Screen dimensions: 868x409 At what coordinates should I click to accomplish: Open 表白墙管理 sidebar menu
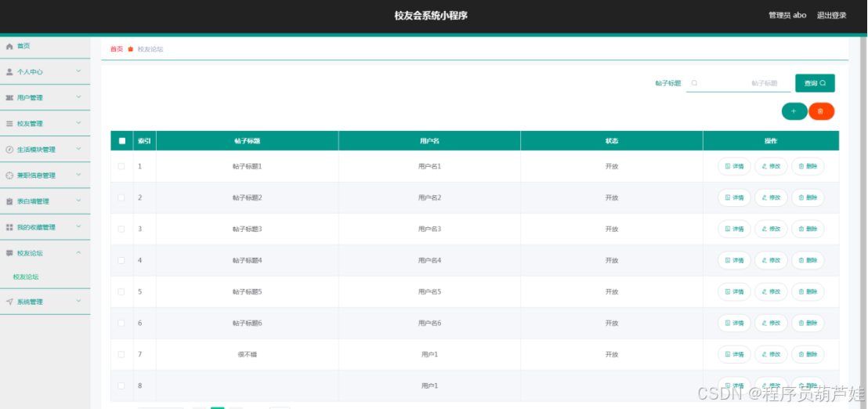[45, 201]
